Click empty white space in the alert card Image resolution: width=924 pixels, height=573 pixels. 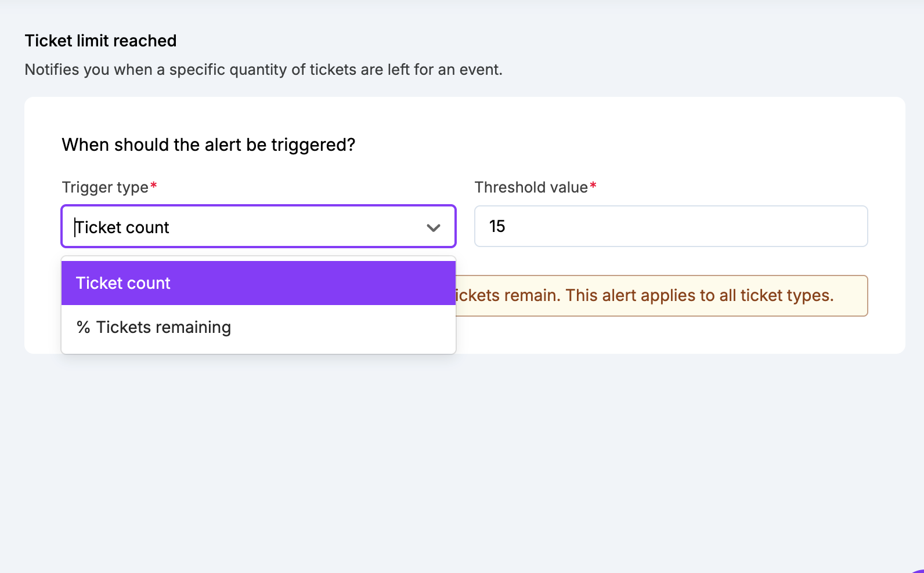[638, 145]
